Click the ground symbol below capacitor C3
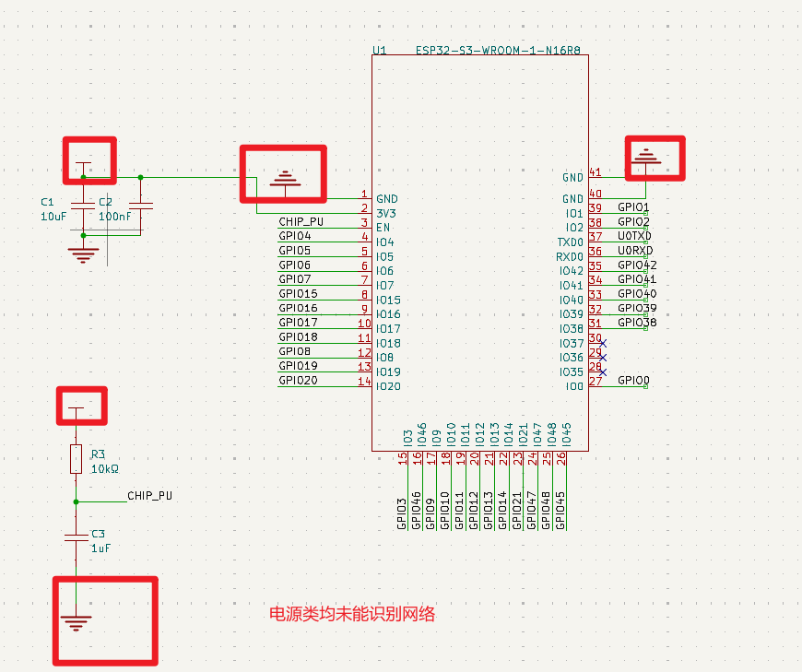 pyautogui.click(x=76, y=622)
